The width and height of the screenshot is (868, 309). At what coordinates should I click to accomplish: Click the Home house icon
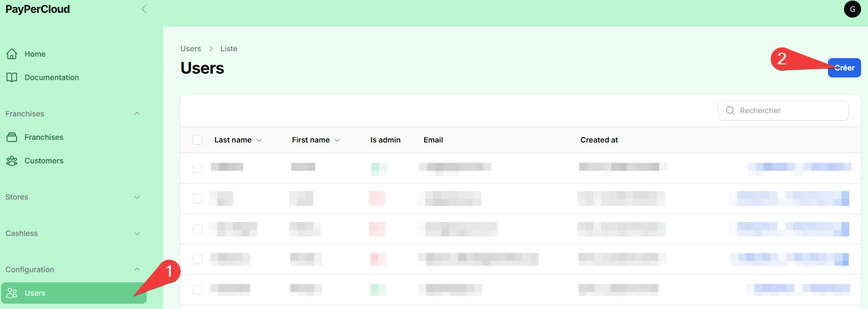tap(12, 54)
